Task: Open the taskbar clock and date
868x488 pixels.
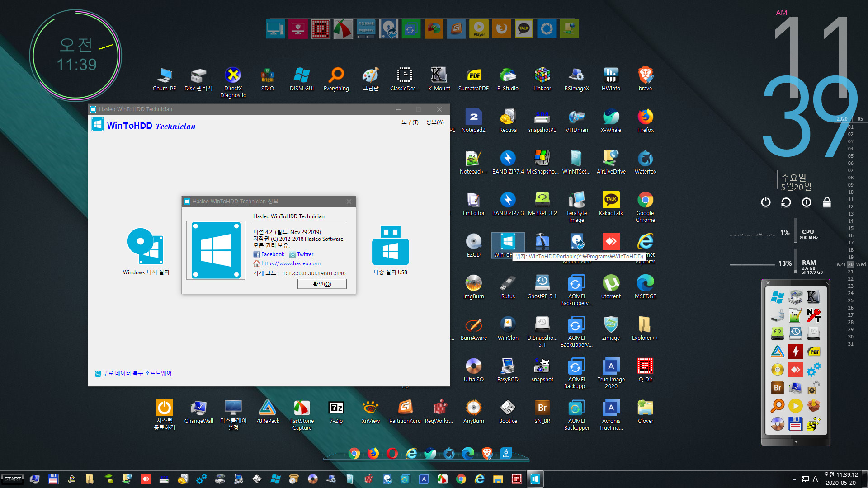Action: pyautogui.click(x=840, y=479)
